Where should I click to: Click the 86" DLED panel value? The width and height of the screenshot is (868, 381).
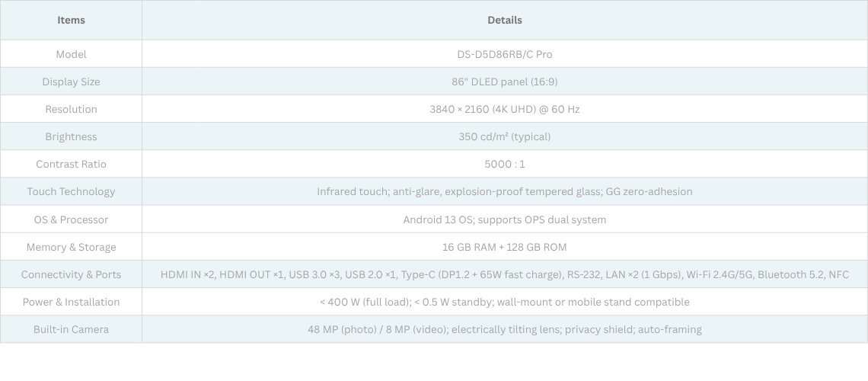point(504,82)
